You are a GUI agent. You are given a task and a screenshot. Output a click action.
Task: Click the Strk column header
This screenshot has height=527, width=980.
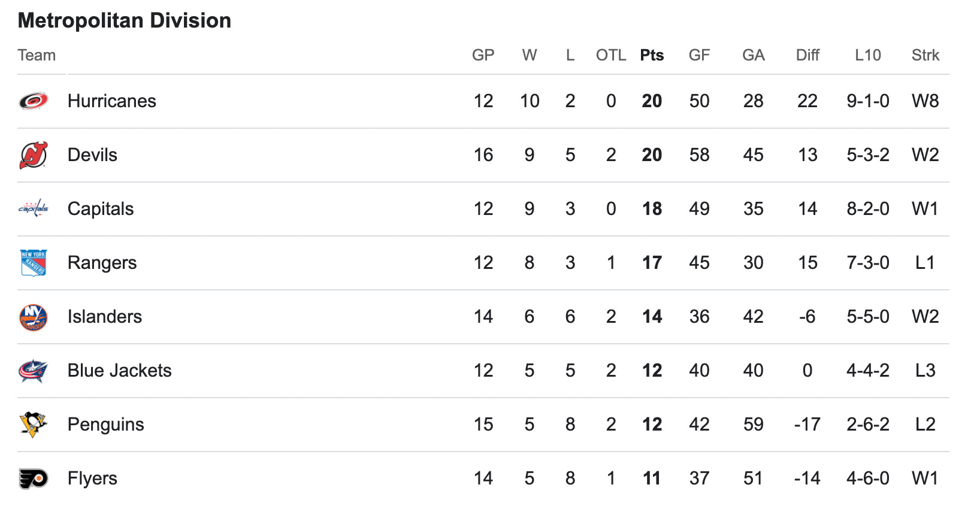click(x=925, y=55)
